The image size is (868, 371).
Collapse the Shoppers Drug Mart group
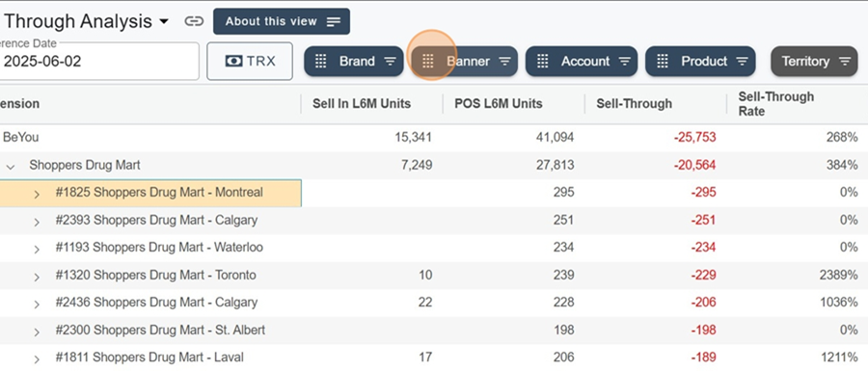click(x=10, y=166)
